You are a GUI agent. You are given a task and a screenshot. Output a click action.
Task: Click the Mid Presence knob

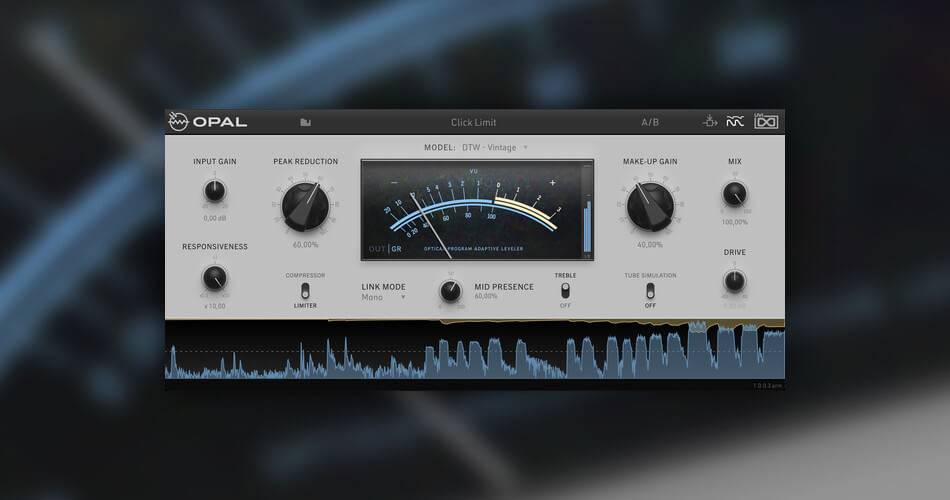coord(450,292)
